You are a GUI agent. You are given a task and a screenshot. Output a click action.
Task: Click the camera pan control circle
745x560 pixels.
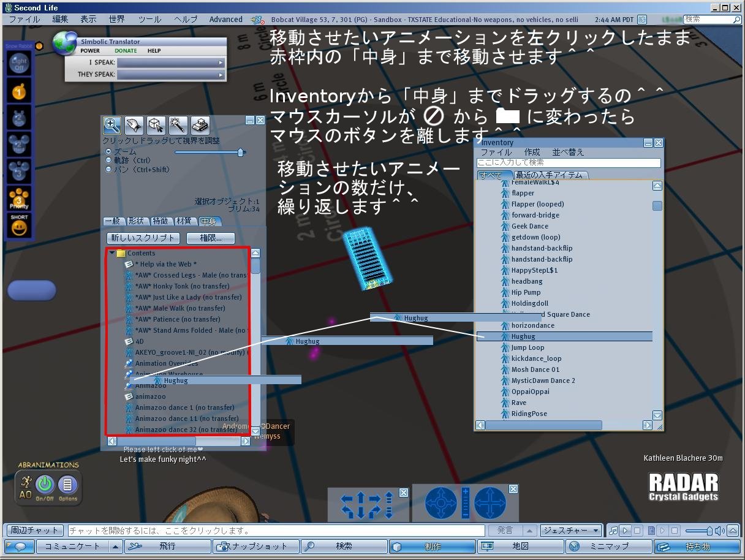coord(490,503)
